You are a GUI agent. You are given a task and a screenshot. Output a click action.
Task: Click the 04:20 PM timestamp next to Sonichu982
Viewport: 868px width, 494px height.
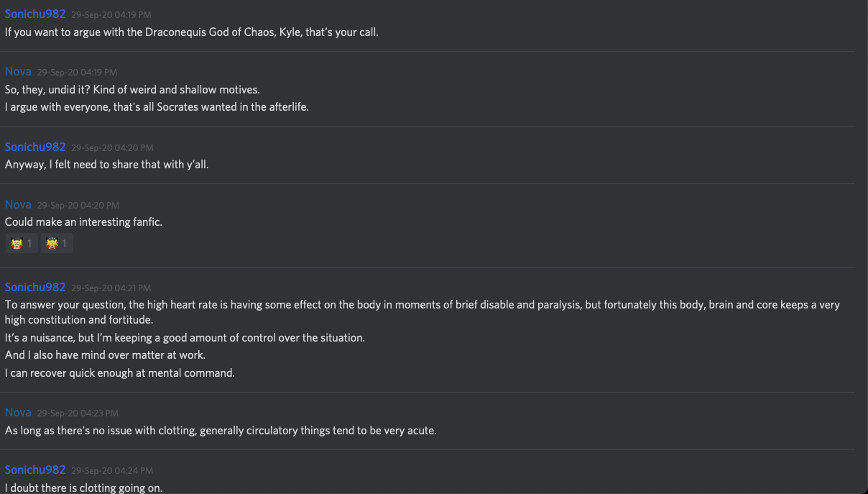point(111,148)
